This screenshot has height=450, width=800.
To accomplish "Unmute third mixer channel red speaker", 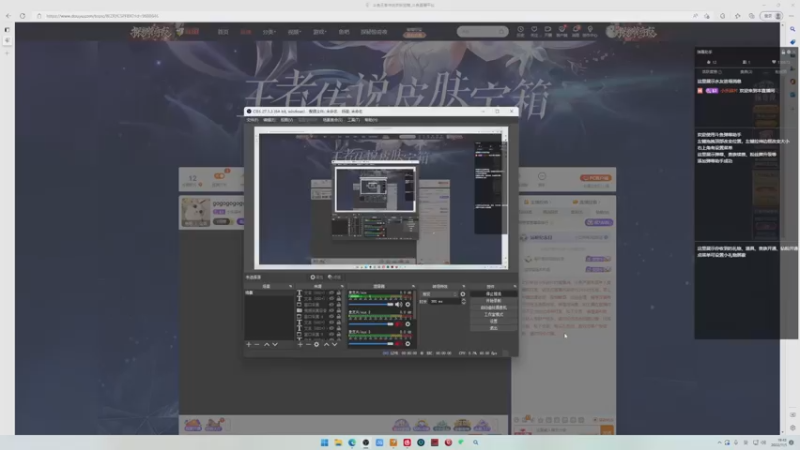I will pos(398,344).
